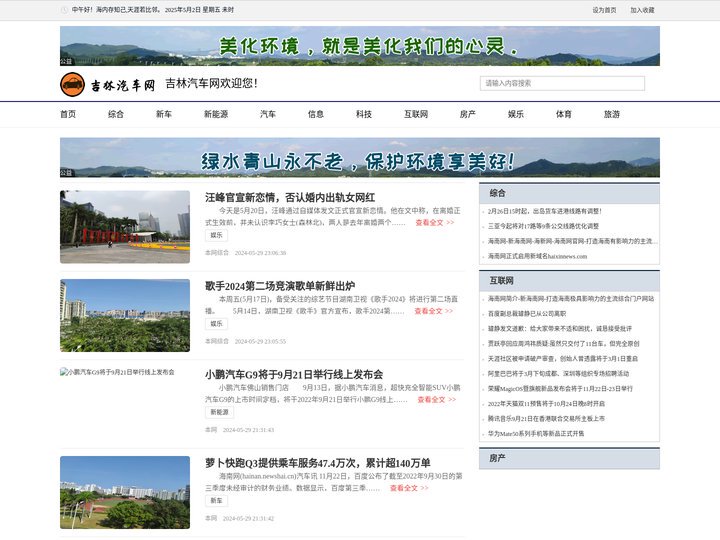Click the 娱乐 tag under 歌手2024 article
This screenshot has height=540, width=720.
216,324
